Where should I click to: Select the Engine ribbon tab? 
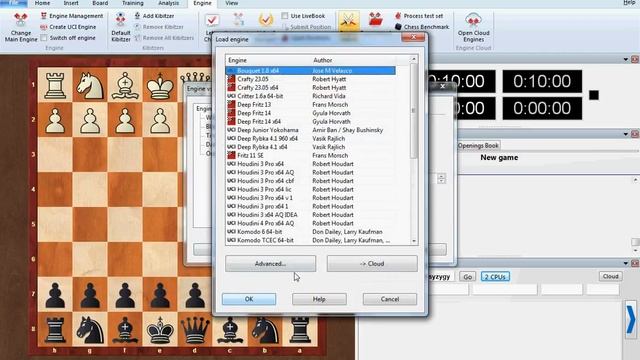202,3
